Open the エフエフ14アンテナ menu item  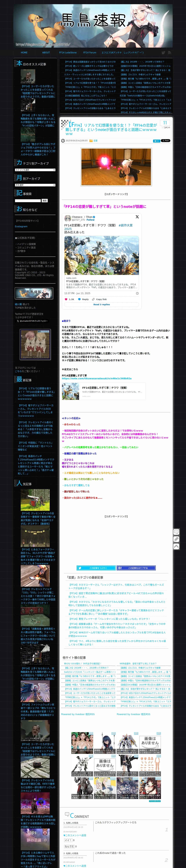(x=112, y=53)
